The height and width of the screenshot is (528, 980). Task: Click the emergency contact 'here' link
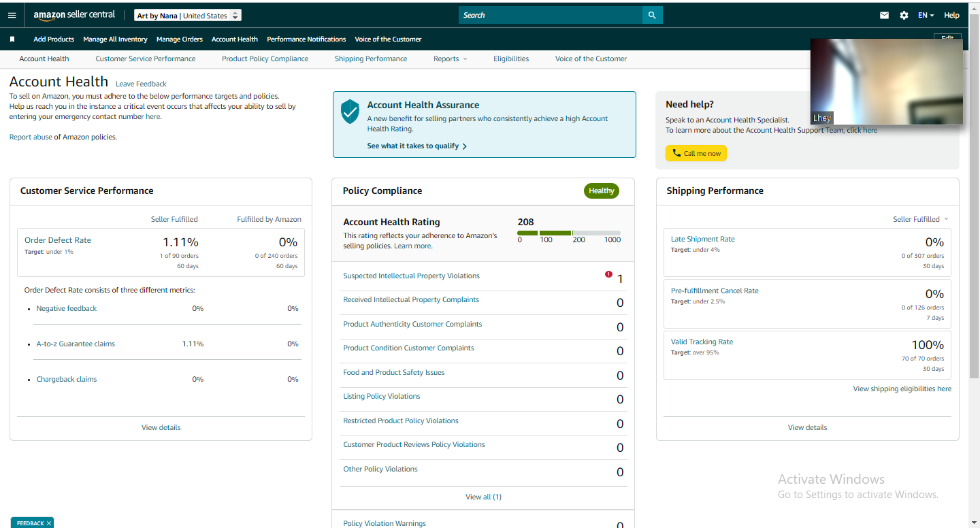pos(153,116)
